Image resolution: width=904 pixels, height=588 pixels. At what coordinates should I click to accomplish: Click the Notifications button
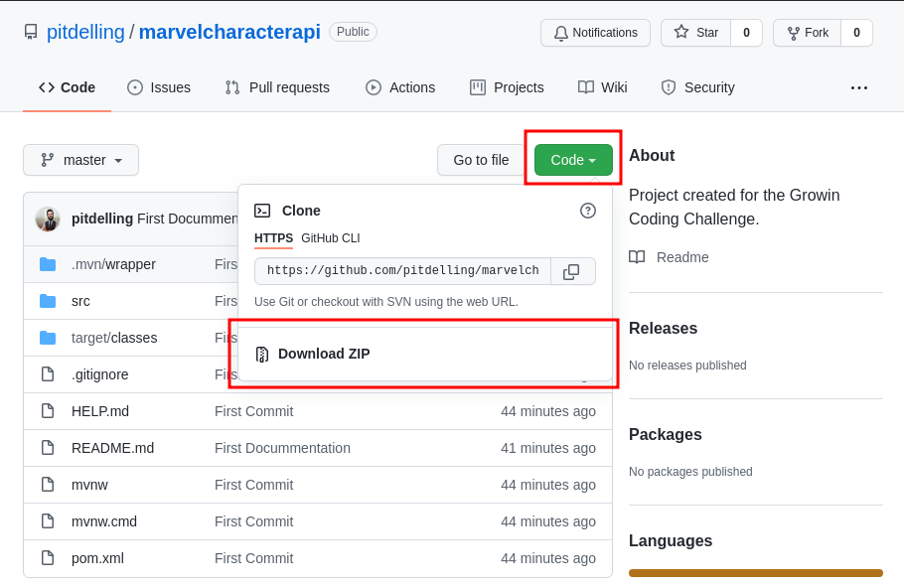[x=596, y=33]
